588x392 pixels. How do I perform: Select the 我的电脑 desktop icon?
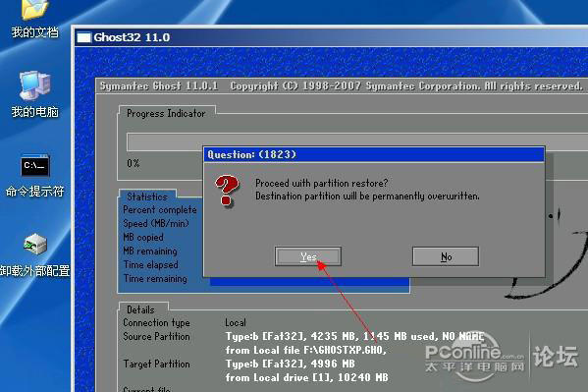(x=34, y=85)
